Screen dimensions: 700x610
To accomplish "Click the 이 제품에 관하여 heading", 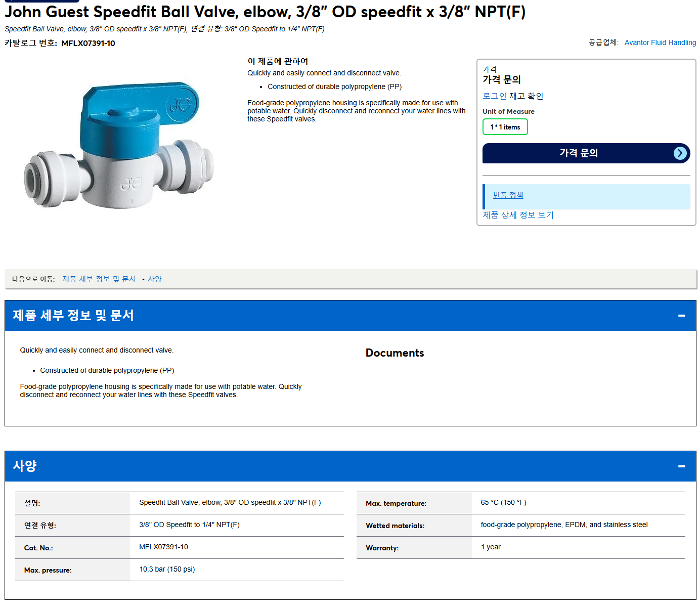I will [278, 61].
